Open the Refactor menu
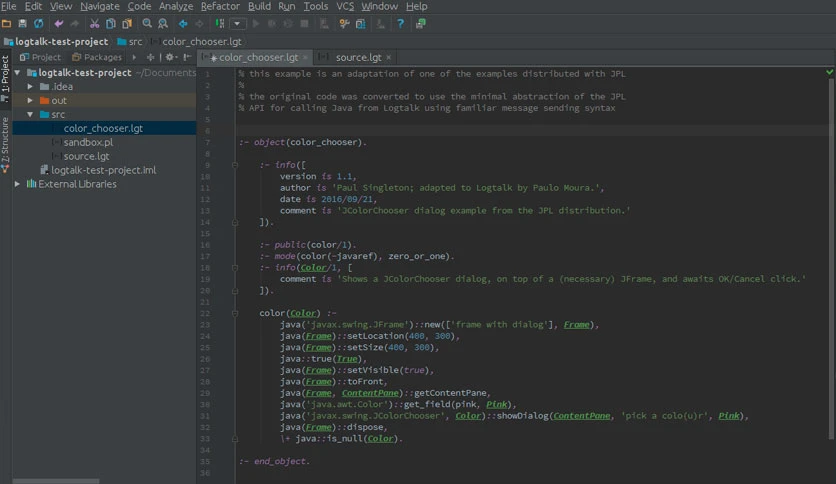Viewport: 836px width, 484px height. (x=220, y=6)
